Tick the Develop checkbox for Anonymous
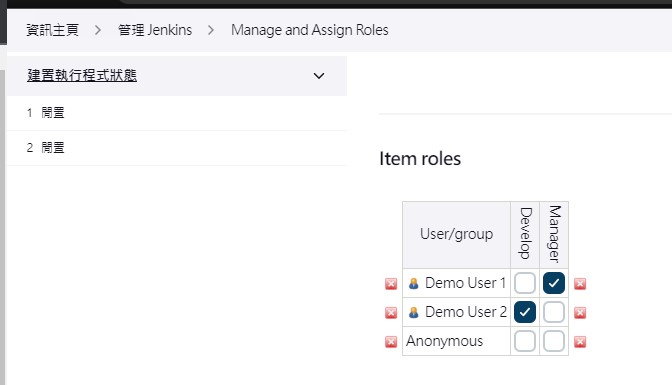Viewport: 672px width, 385px height. [525, 341]
